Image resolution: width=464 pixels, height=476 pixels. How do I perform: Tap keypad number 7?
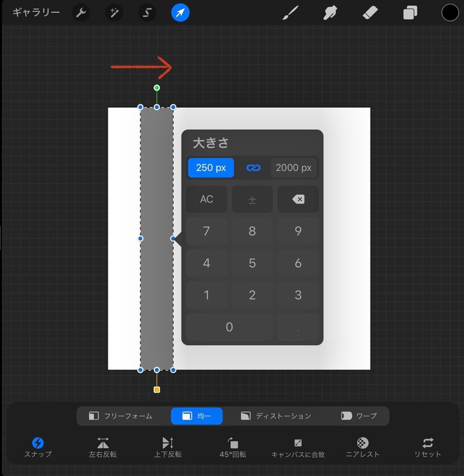coord(206,231)
